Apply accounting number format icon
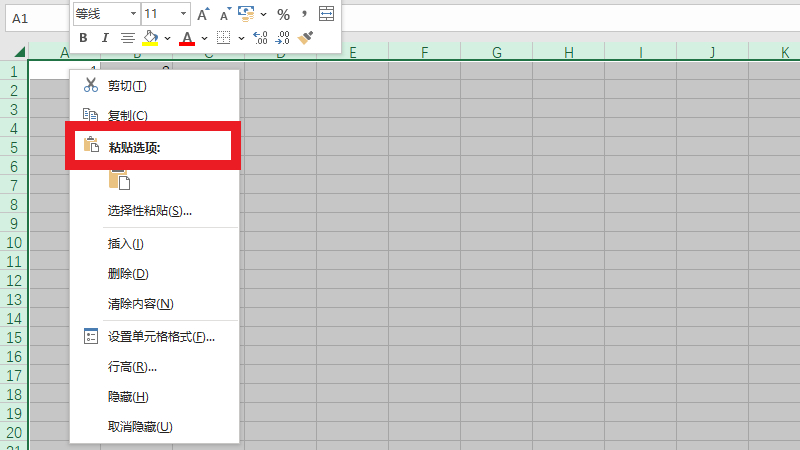The width and height of the screenshot is (800, 450). 246,14
